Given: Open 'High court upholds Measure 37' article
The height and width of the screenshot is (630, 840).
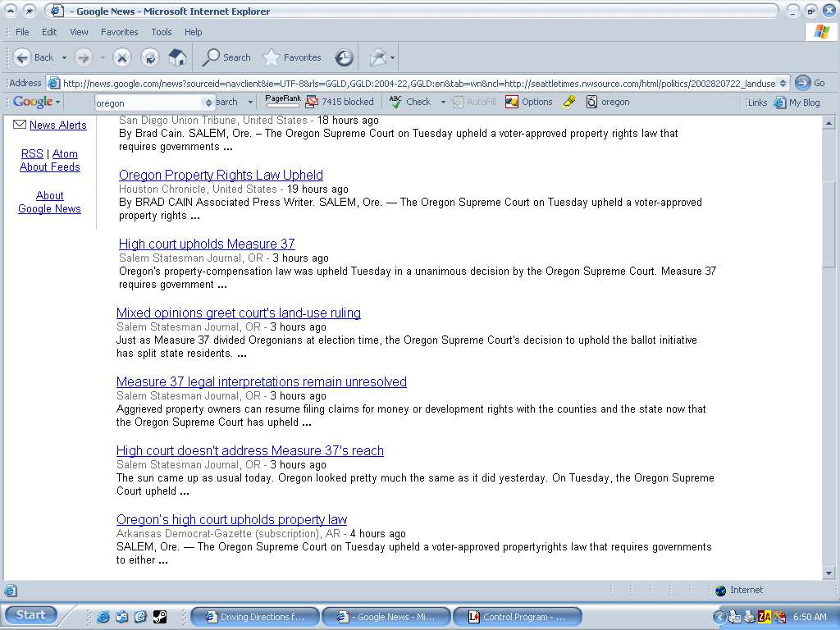Looking at the screenshot, I should point(207,244).
